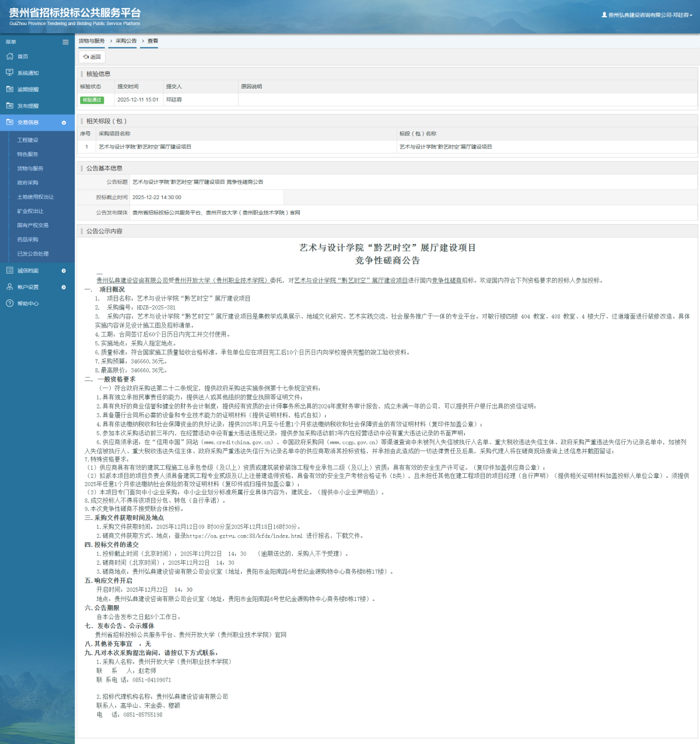
Task: Open 帮助中心 question mark icon
Action: [x=9, y=303]
